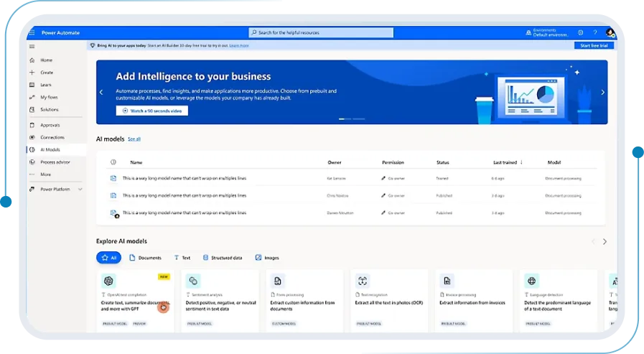The width and height of the screenshot is (644, 354).
Task: Open model row owned by Chris Naidoo
Action: click(350, 195)
